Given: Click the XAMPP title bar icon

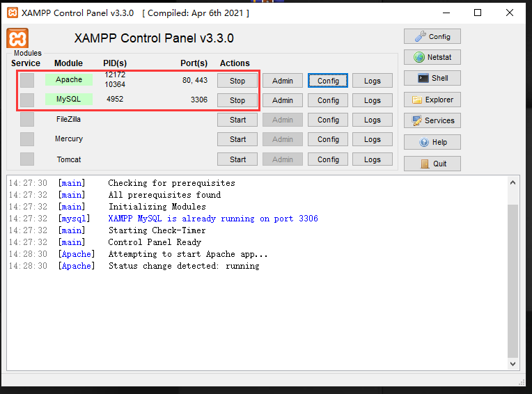Looking at the screenshot, I should pyautogui.click(x=13, y=13).
